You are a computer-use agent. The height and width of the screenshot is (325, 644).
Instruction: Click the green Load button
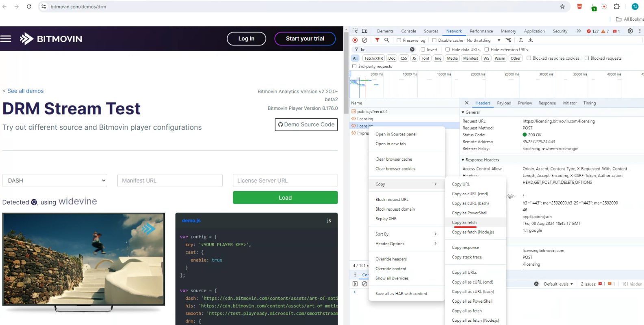tap(285, 198)
